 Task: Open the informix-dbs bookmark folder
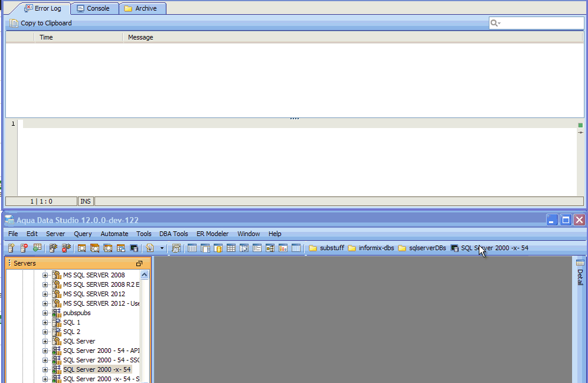pos(371,248)
